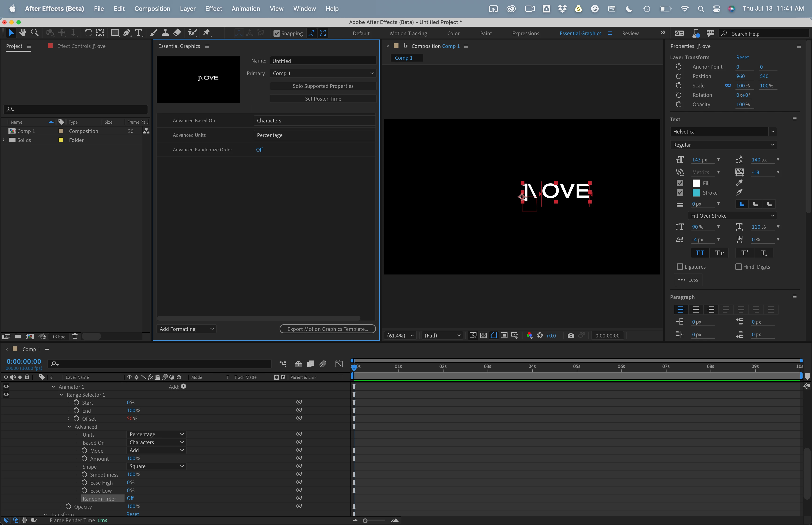Click Export Motion Graphics Template button

pyautogui.click(x=328, y=329)
